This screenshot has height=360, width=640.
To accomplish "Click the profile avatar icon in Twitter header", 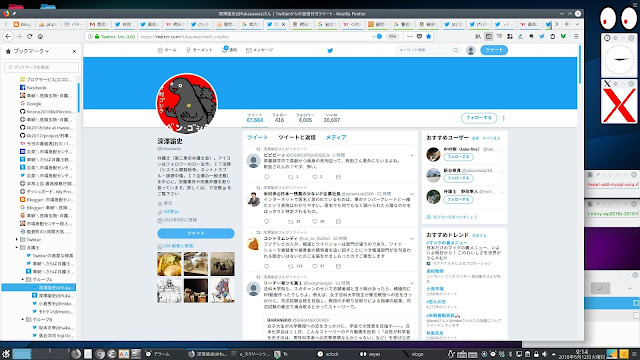I will (x=471, y=50).
